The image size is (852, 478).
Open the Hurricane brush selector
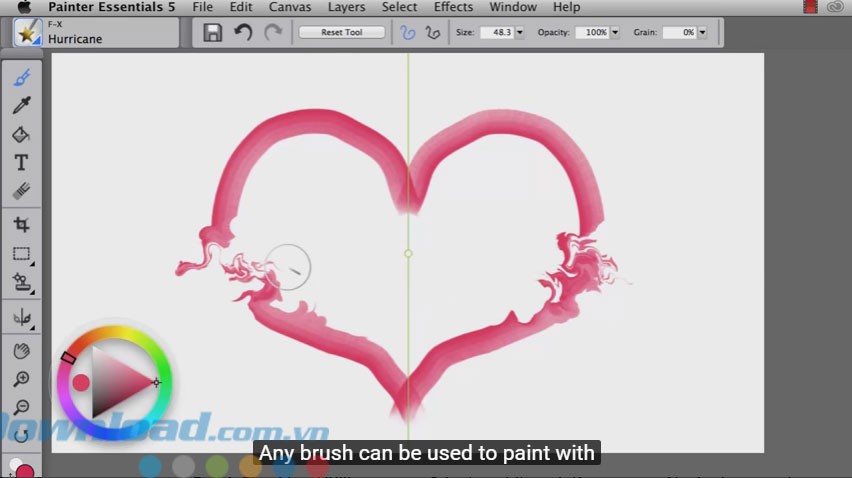(x=96, y=33)
